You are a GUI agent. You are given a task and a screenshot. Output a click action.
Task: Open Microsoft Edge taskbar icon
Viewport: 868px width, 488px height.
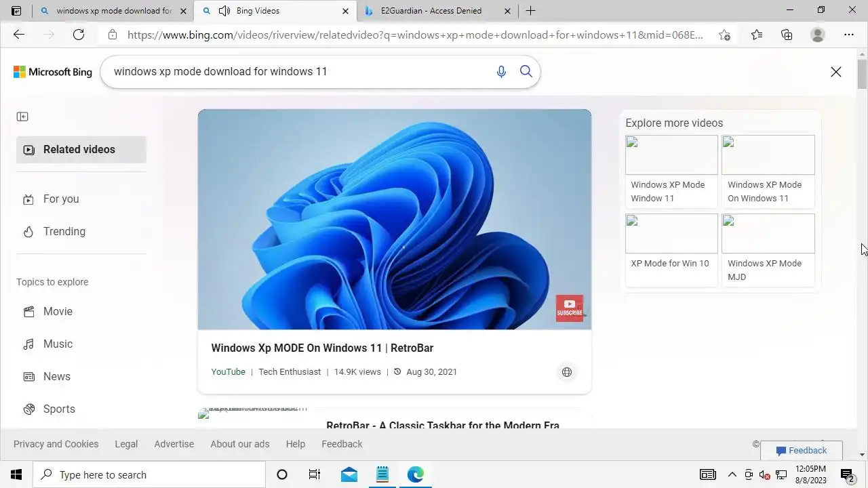(416, 474)
